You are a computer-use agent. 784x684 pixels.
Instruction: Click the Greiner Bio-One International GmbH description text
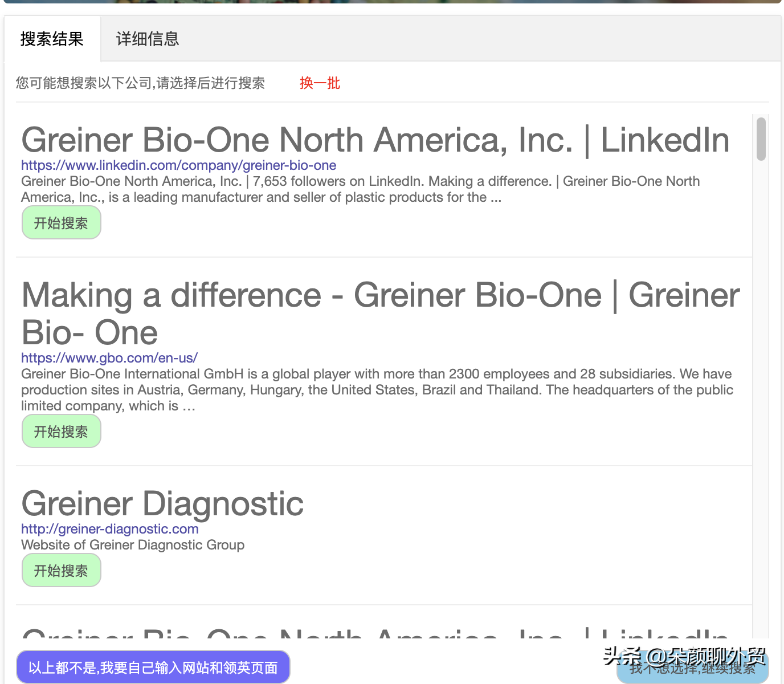point(377,390)
